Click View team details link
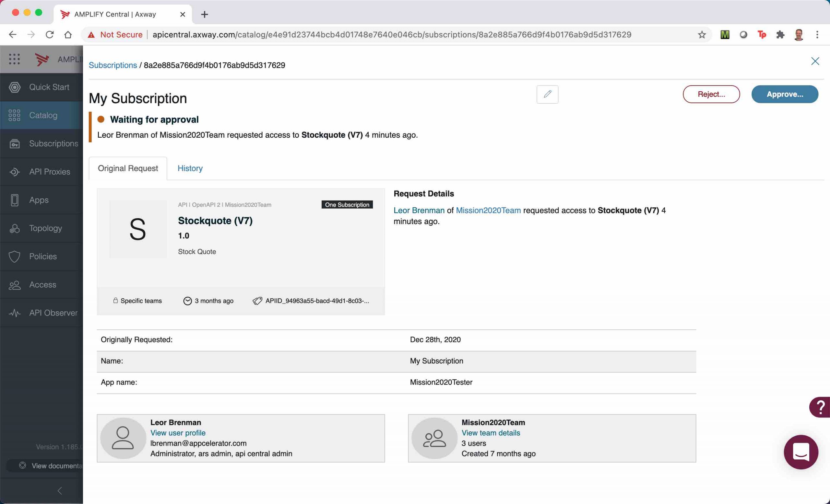This screenshot has height=504, width=830. pos(491,433)
